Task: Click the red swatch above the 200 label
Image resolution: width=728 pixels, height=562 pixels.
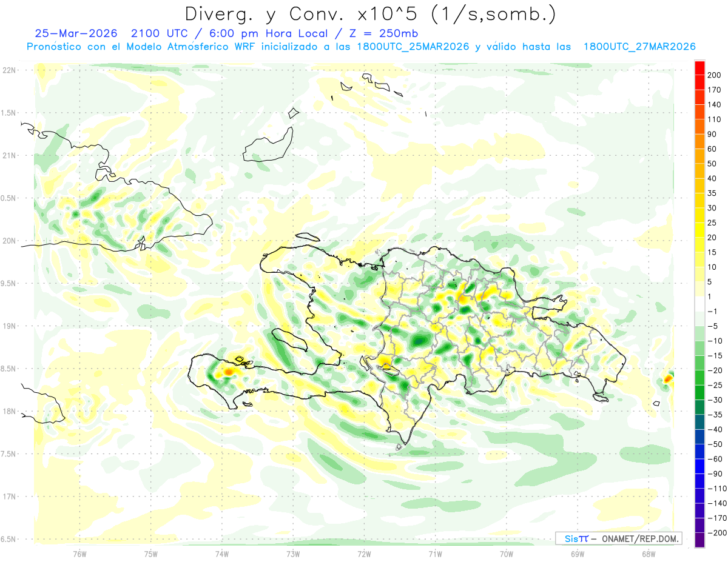Action: [699, 68]
